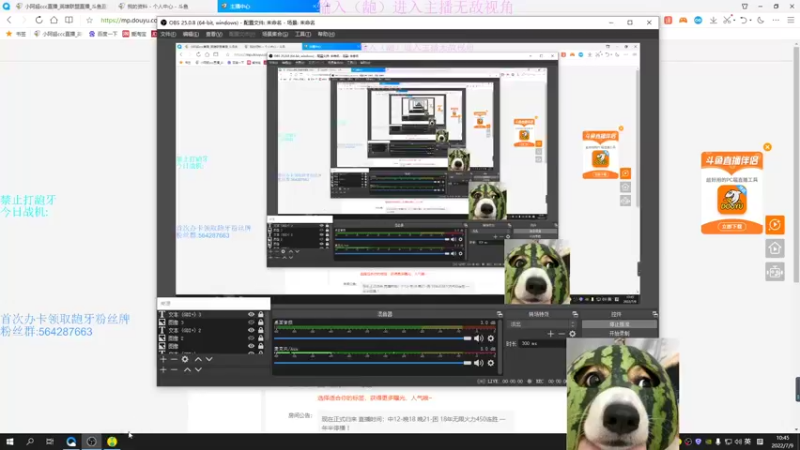Open the 场景集合(S) menu in OBS
The width and height of the screenshot is (800, 450).
tap(275, 34)
